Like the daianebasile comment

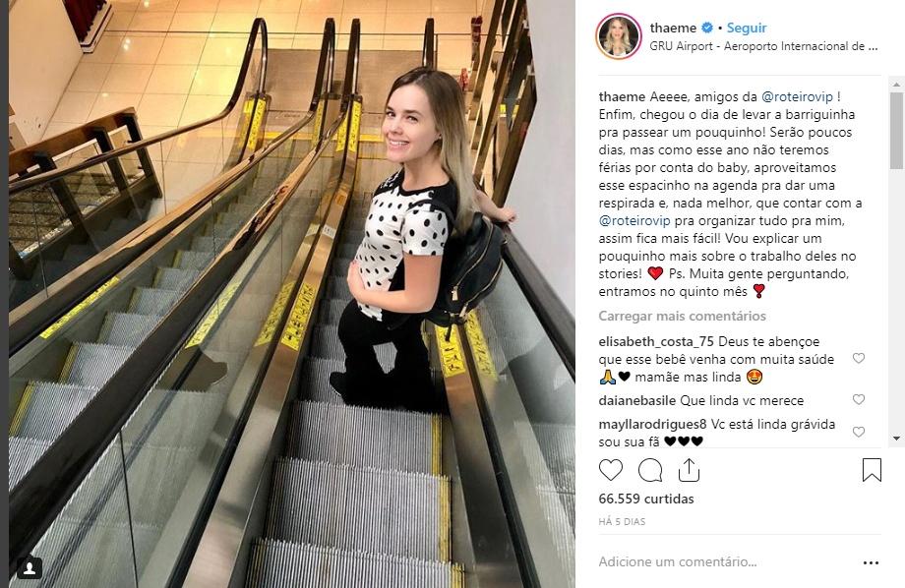(859, 400)
